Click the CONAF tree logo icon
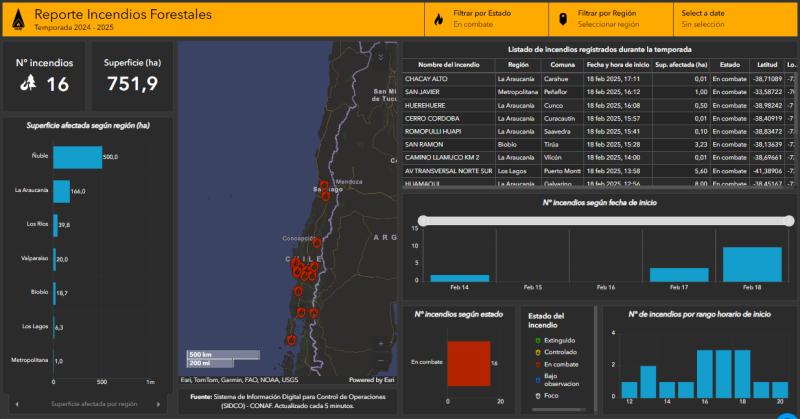 [18, 19]
